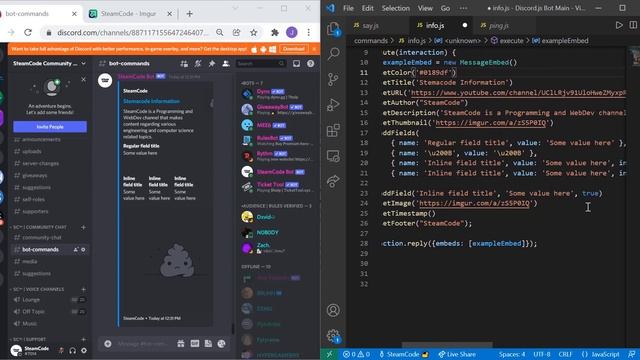This screenshot has width=640, height=360.
Task: Click Download button in orange banner
Action: point(293,49)
